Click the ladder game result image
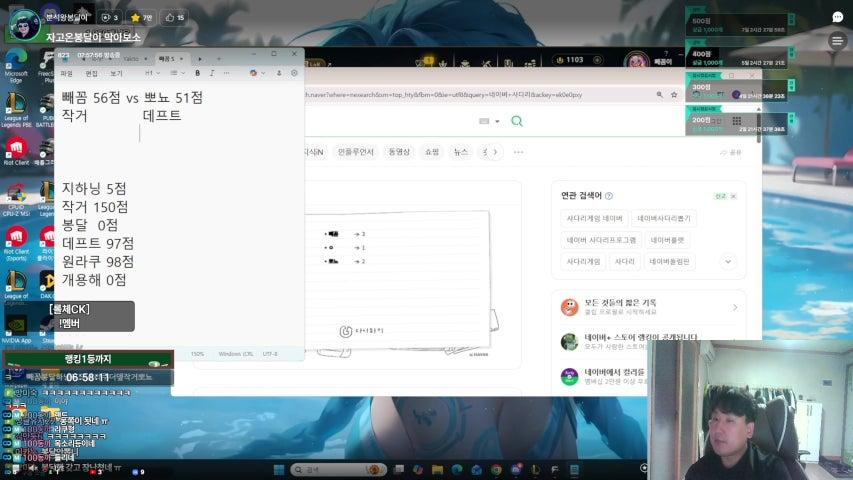The image size is (853, 480). 397,280
